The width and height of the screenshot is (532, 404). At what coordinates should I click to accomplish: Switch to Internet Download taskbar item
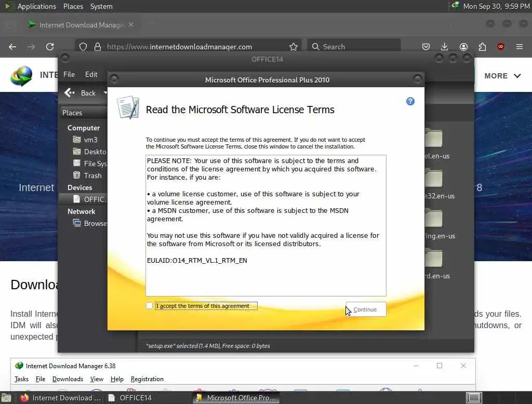coord(60,398)
